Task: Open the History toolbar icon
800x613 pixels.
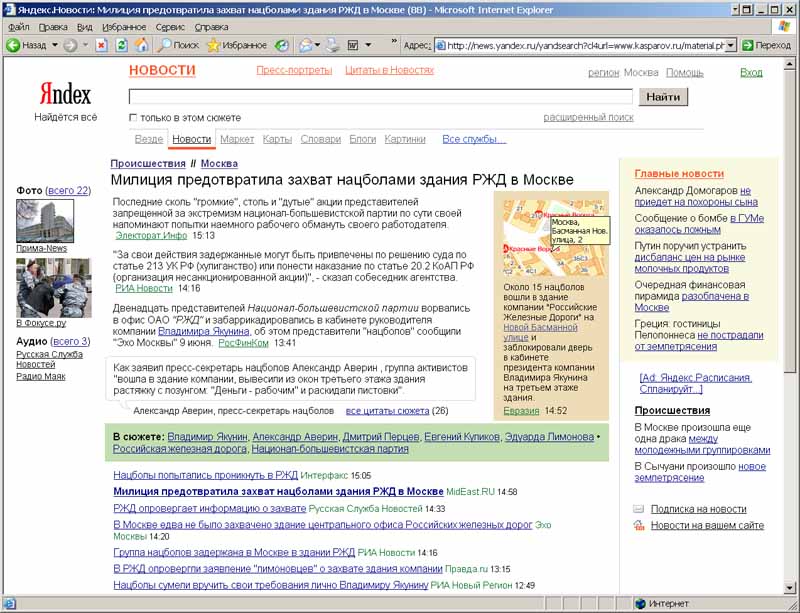Action: click(282, 45)
